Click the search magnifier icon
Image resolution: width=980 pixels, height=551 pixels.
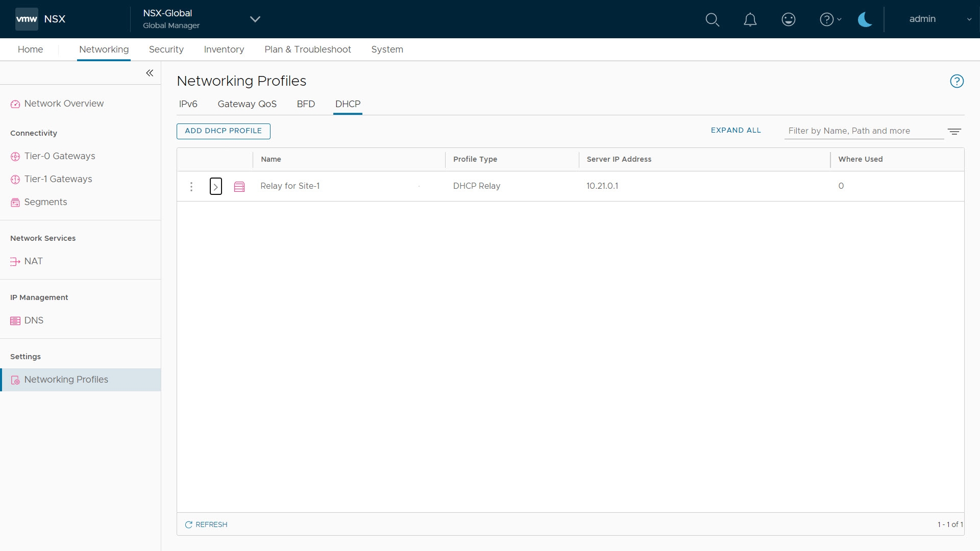(712, 19)
